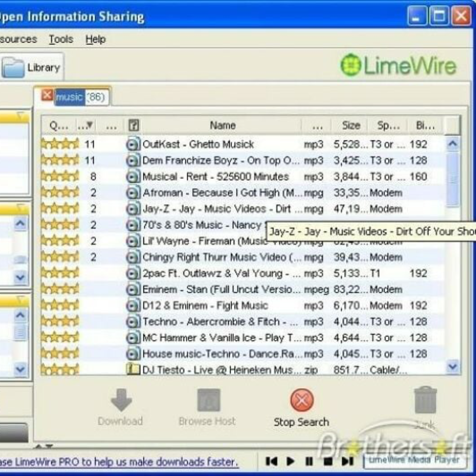The width and height of the screenshot is (476, 476).
Task: Open the Library tab
Action: (x=32, y=67)
